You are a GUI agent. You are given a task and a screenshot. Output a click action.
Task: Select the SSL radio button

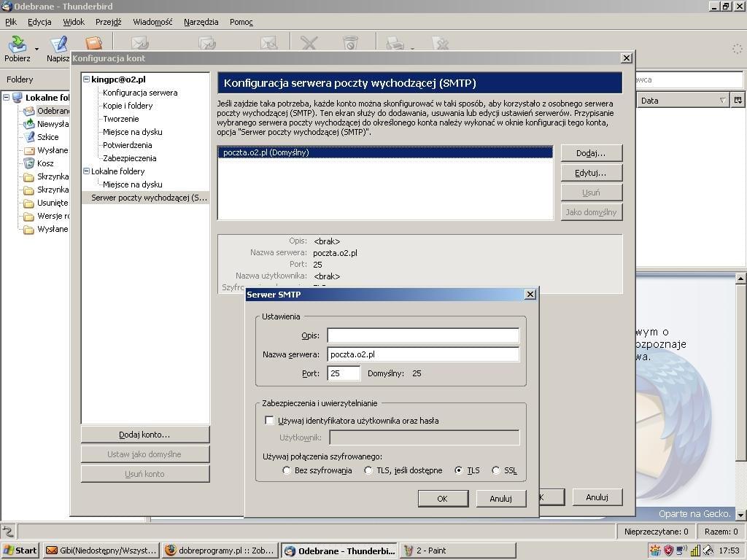click(496, 470)
